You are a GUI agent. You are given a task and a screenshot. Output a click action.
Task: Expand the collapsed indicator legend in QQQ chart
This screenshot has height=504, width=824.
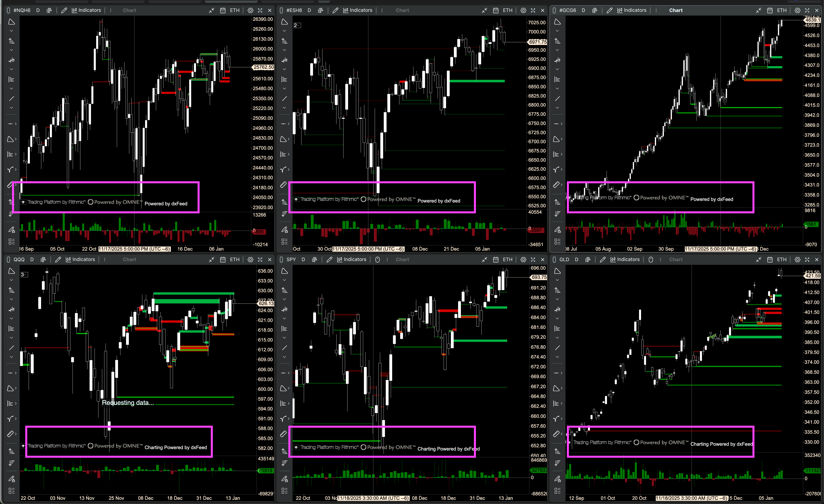tap(24, 275)
